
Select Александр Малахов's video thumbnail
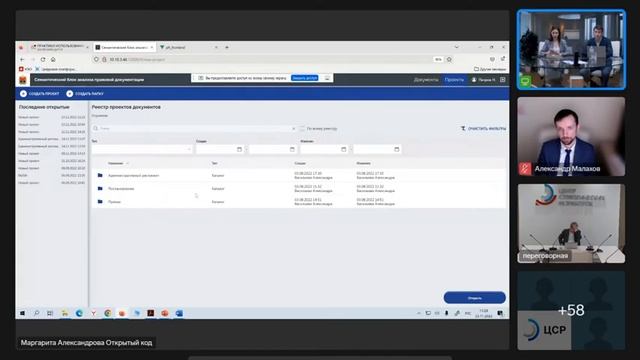(571, 136)
